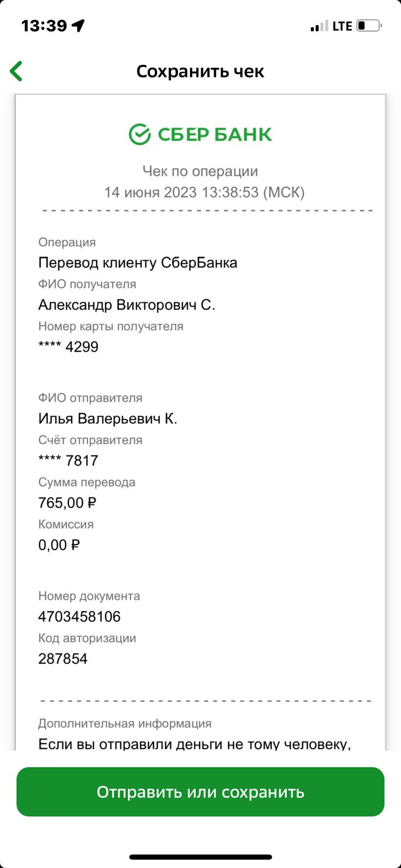Screen dimensions: 401x868
Task: Tap sender name Илья Валерьевич К.
Action: [x=108, y=419]
